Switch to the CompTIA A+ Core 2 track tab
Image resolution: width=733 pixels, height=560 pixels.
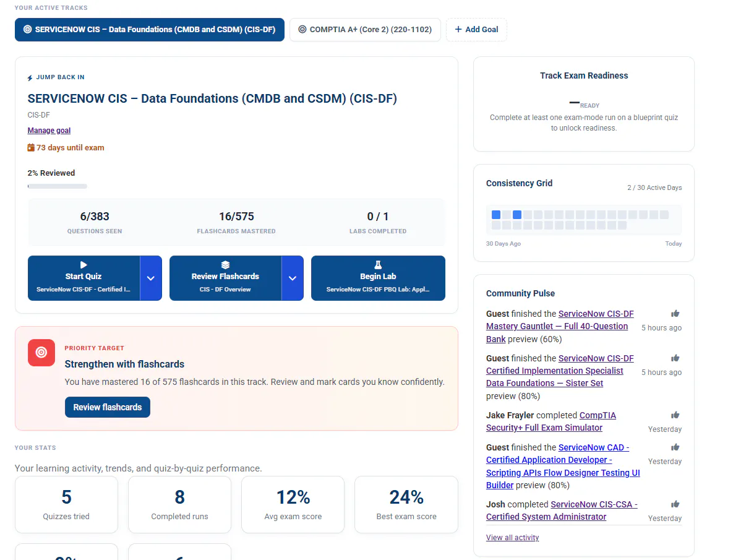click(x=365, y=30)
